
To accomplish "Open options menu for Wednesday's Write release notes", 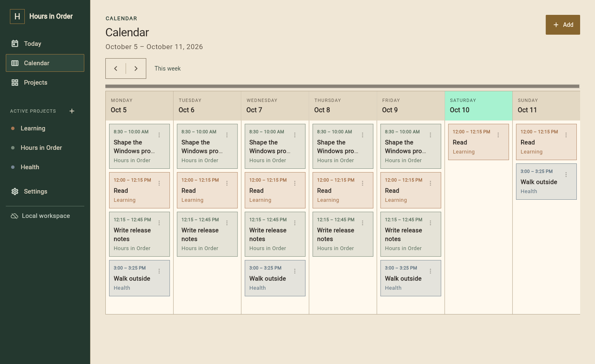I will point(295,223).
